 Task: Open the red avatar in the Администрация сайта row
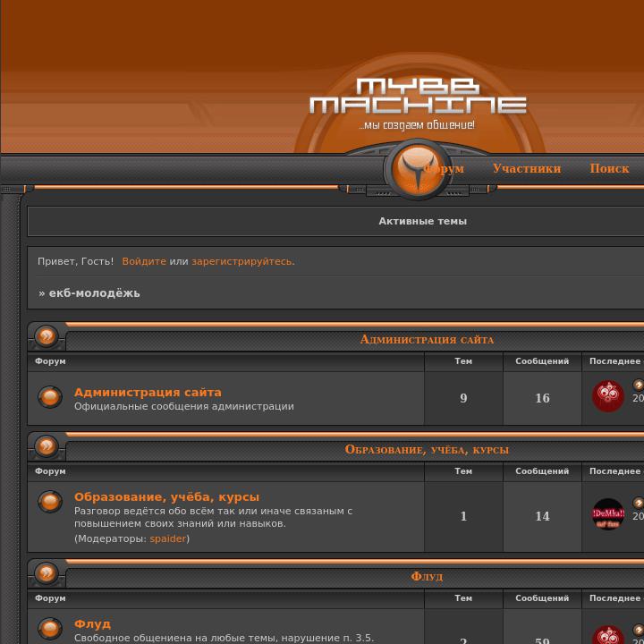coord(608,396)
